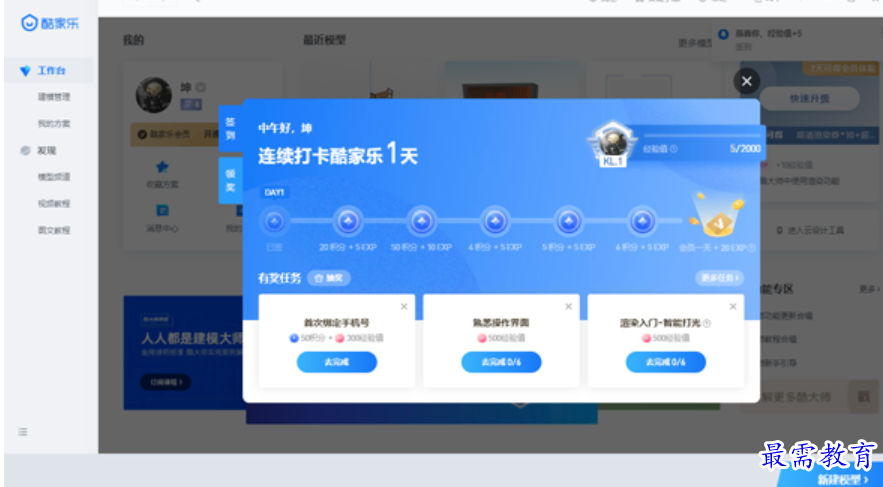The height and width of the screenshot is (487, 883).
Task: Click the experience progress bar showing 5/2000
Action: click(702, 136)
